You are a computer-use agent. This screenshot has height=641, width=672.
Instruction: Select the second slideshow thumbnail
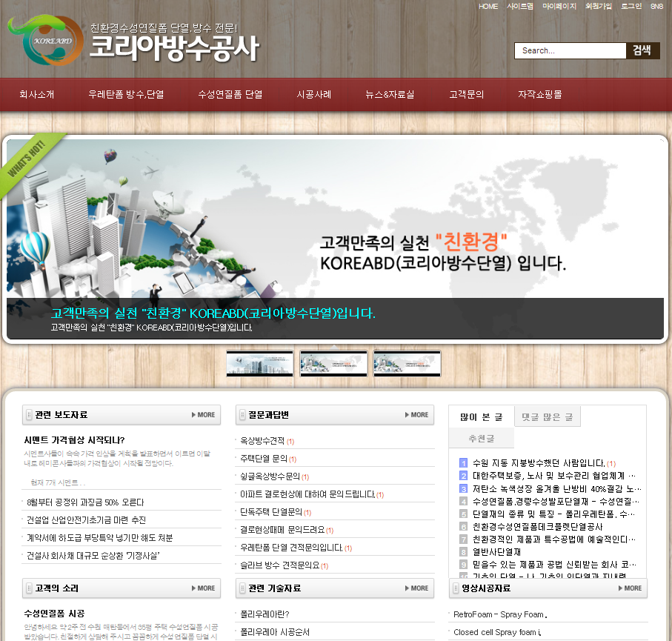point(333,364)
